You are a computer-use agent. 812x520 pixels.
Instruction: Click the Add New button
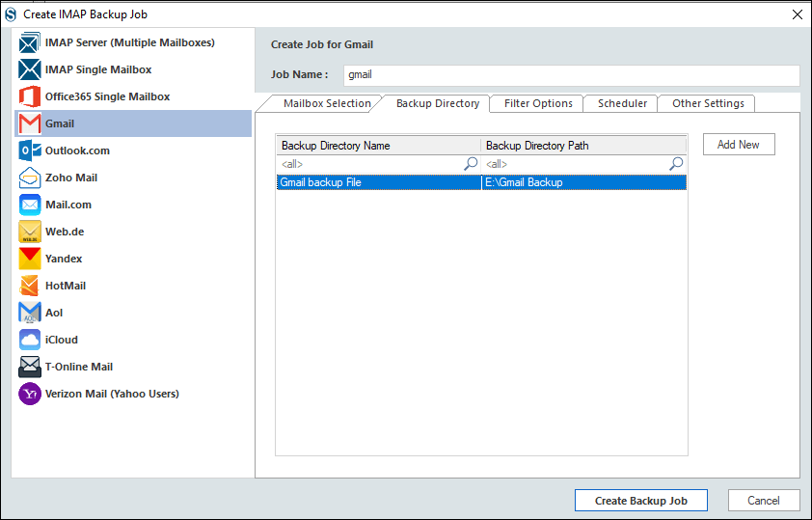pos(739,145)
